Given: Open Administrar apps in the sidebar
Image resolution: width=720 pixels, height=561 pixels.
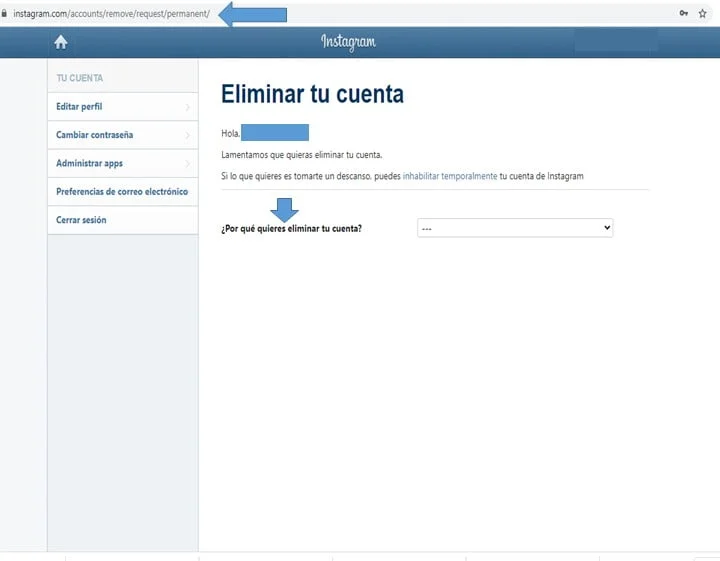Looking at the screenshot, I should tap(123, 163).
